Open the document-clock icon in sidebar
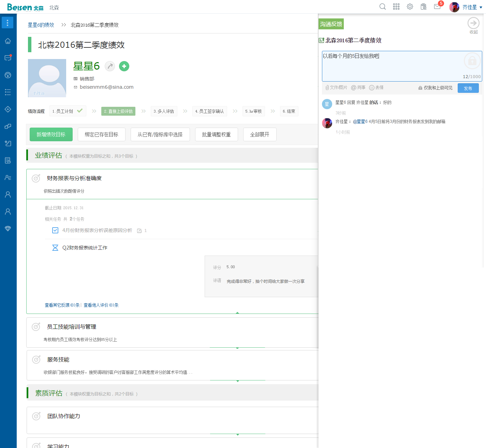This screenshot has height=448, width=486. (x=8, y=160)
